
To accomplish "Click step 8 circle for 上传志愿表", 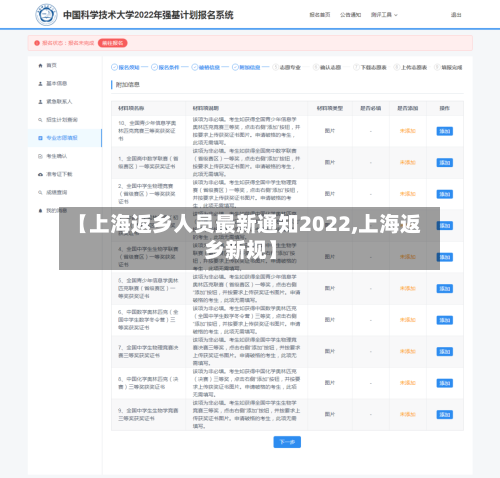I will (x=397, y=67).
